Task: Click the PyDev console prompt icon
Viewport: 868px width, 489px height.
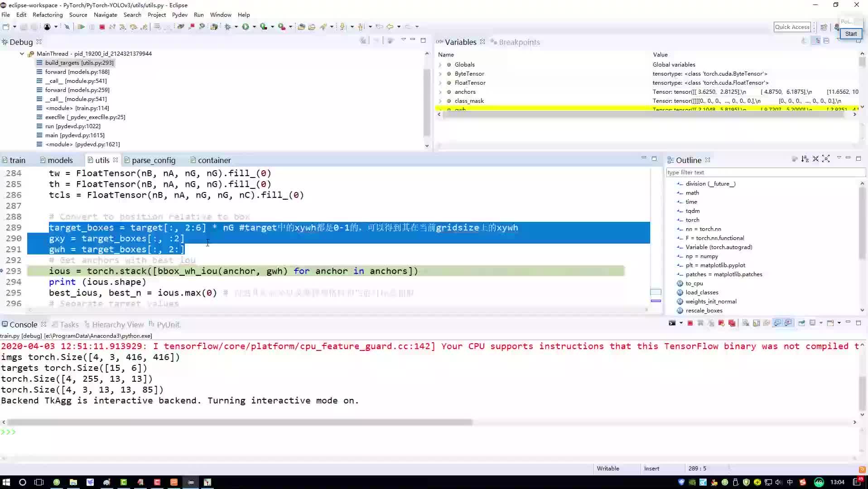Action: click(672, 323)
